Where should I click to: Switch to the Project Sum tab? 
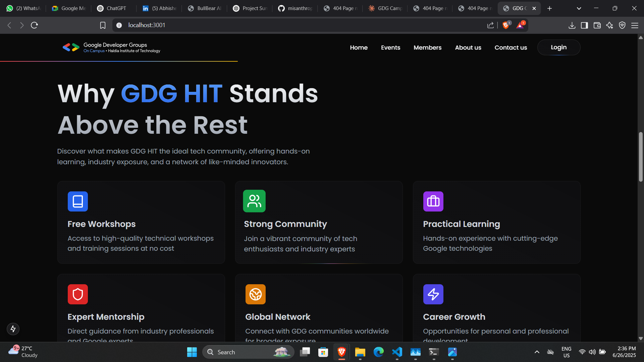pyautogui.click(x=250, y=8)
